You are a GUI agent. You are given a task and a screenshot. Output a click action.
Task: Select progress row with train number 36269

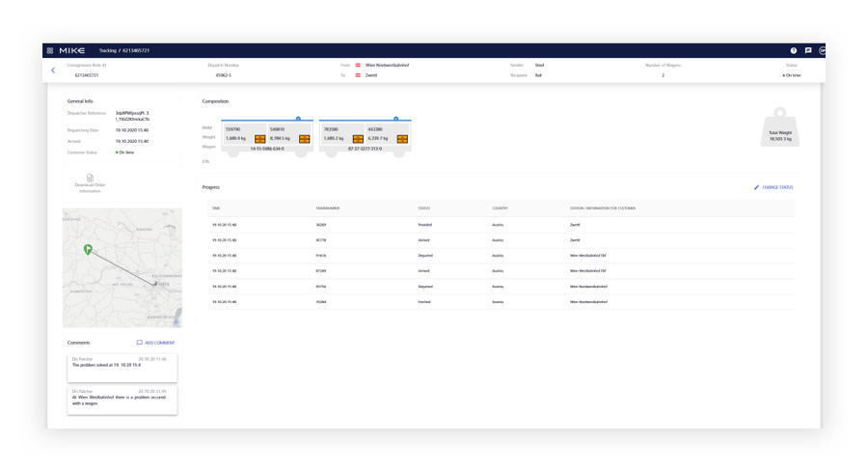(x=502, y=225)
